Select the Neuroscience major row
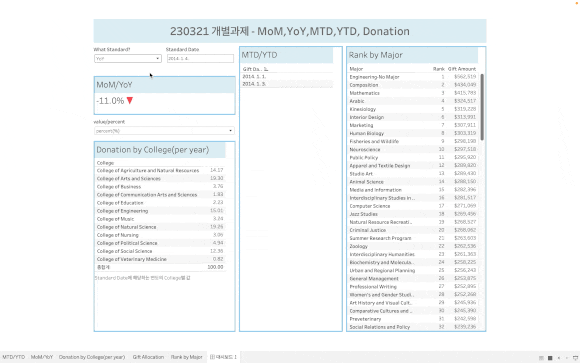 [x=412, y=149]
